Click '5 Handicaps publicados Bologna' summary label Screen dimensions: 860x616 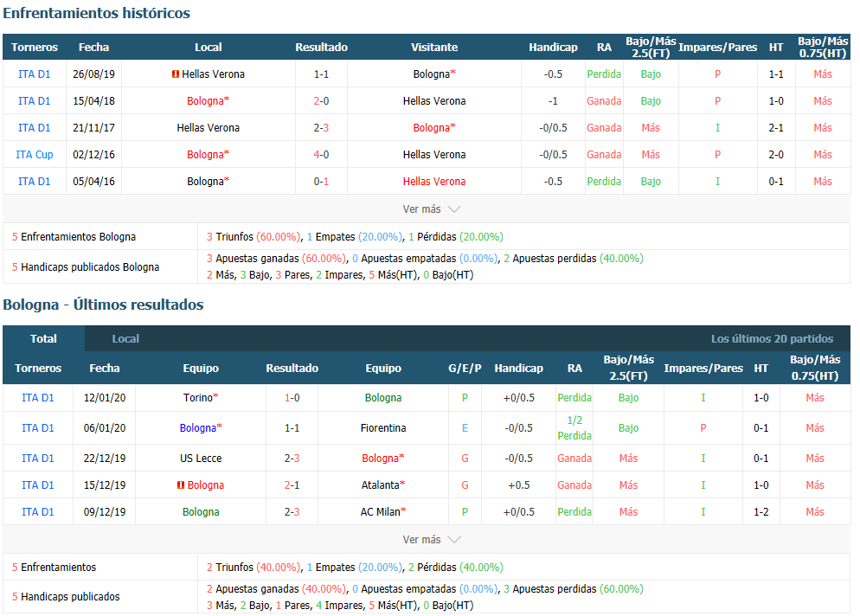tap(86, 267)
